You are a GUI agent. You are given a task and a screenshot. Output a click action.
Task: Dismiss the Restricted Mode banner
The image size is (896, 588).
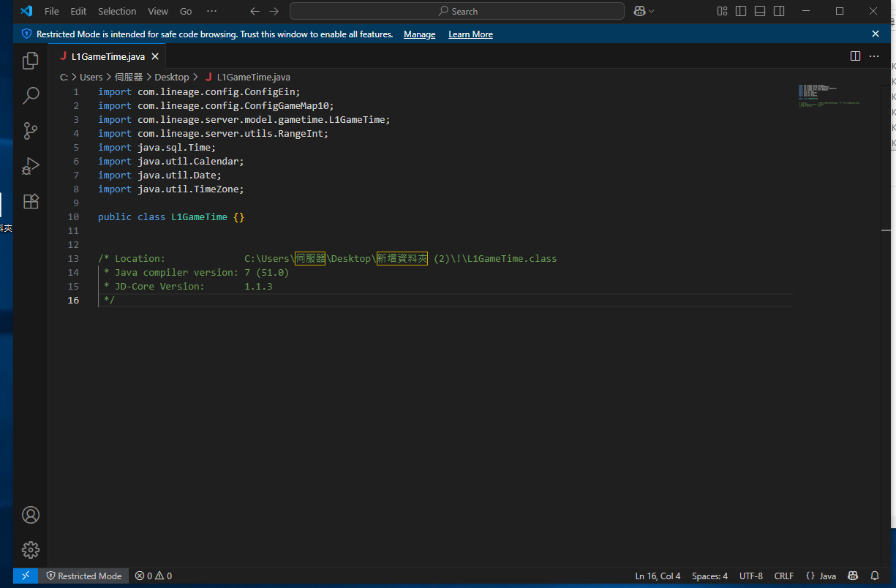pyautogui.click(x=876, y=34)
